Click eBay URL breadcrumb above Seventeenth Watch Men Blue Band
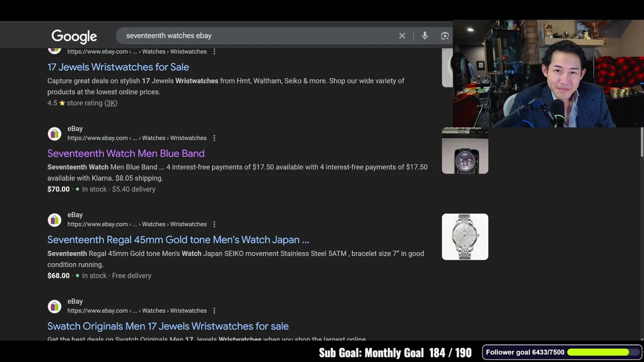The image size is (644, 362). (137, 138)
